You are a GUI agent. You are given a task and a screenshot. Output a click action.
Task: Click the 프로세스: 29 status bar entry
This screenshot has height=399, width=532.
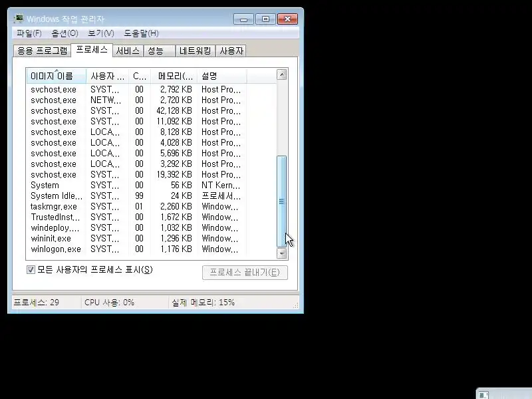tap(37, 303)
